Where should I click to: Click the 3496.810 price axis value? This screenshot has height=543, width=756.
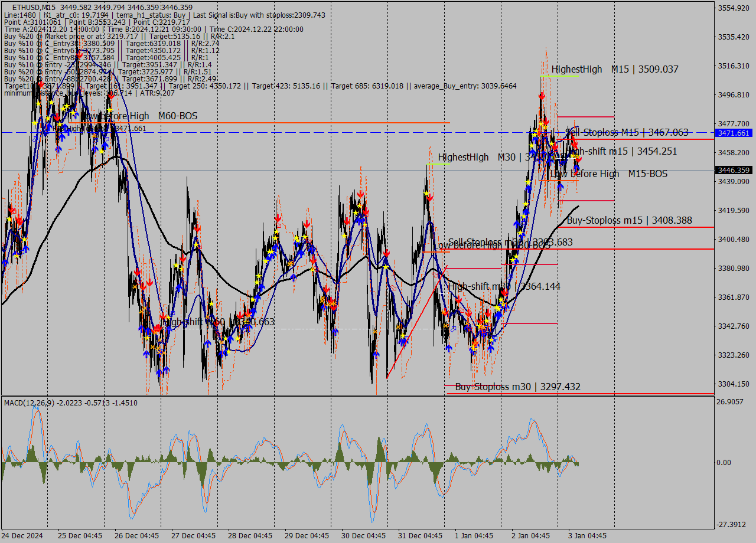(x=733, y=94)
